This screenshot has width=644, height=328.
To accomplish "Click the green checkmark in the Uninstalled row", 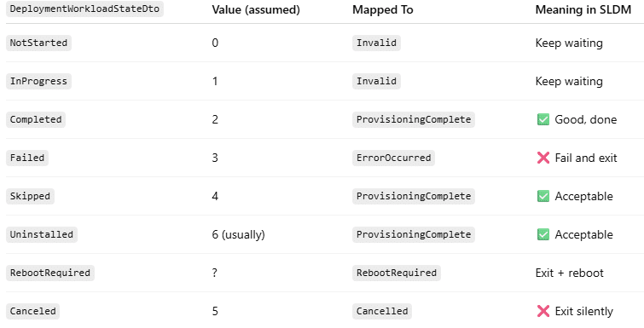I will 543,234.
